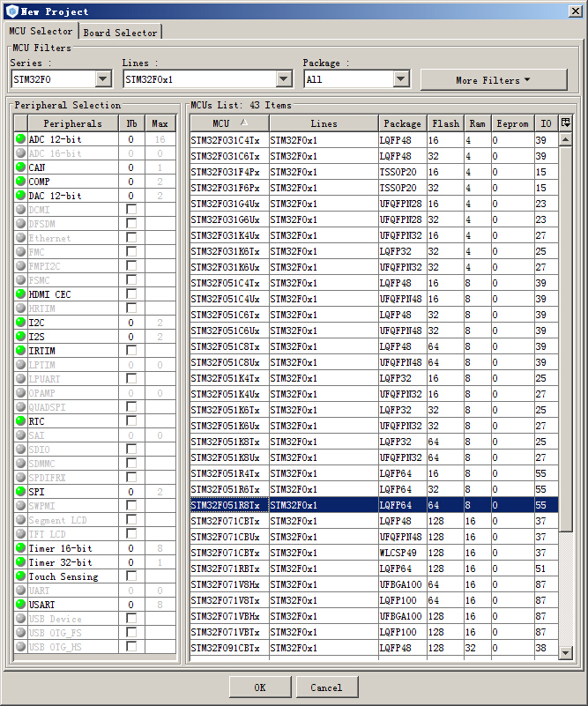Select the STM32F091CBTx row

(374, 648)
